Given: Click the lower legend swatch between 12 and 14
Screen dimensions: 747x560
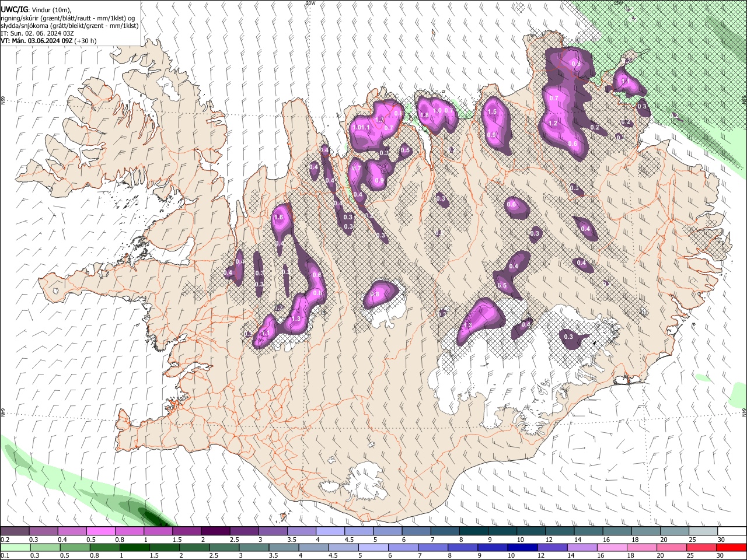Looking at the screenshot, I should click(x=552, y=547).
